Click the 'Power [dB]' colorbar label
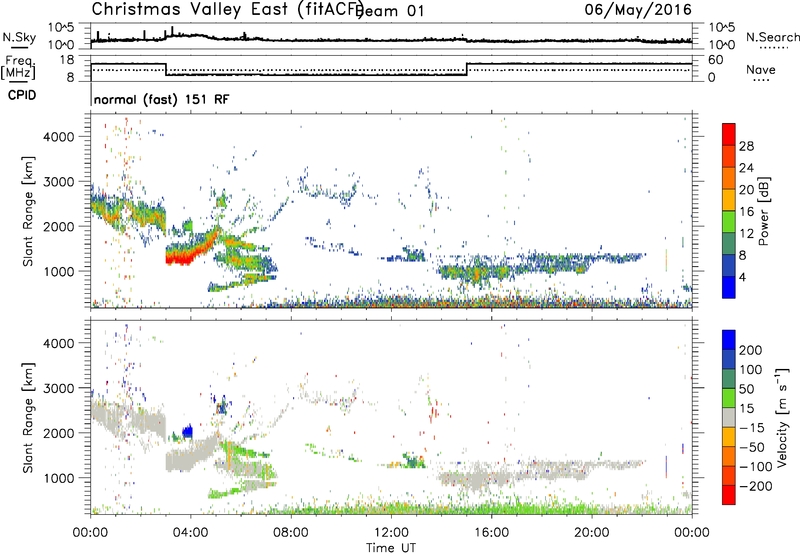 pyautogui.click(x=763, y=211)
